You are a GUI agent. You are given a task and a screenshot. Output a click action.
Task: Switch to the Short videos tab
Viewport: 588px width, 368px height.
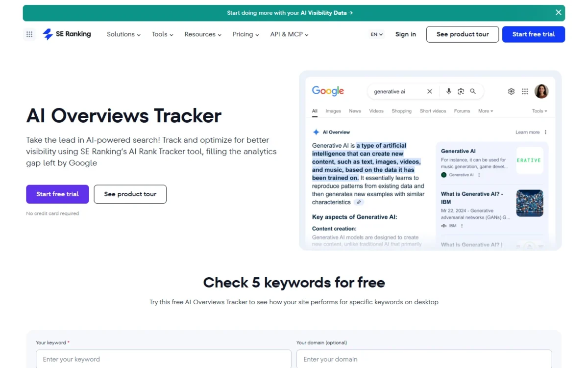433,111
